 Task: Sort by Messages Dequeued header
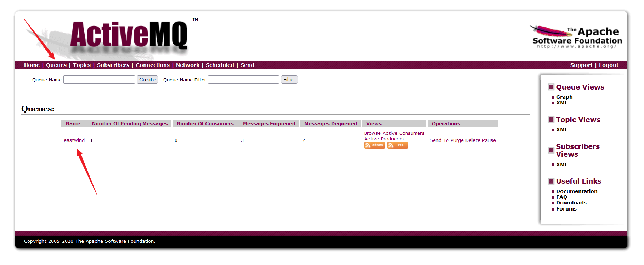pyautogui.click(x=331, y=123)
